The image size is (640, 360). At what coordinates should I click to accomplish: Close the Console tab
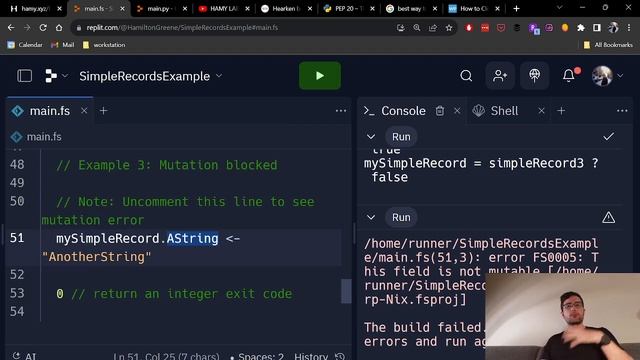click(457, 111)
